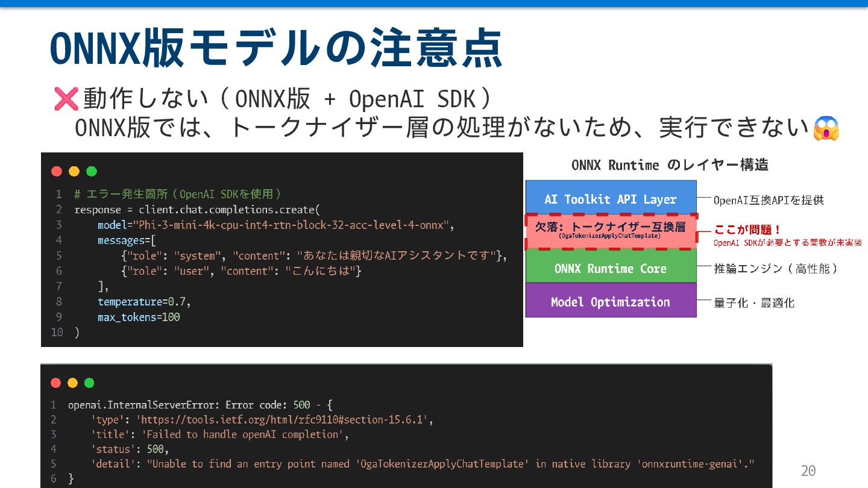Screen dimensions: 868x488
Task: Click the label OpenAI互換APIを提供
Action: (769, 199)
